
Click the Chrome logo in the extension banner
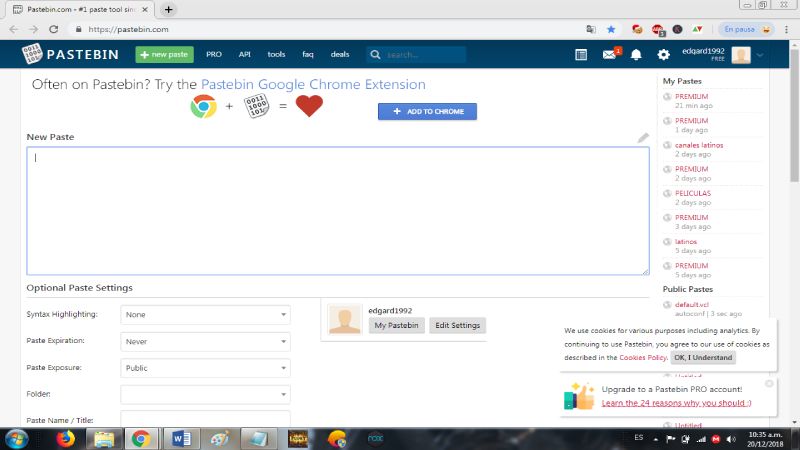(204, 106)
